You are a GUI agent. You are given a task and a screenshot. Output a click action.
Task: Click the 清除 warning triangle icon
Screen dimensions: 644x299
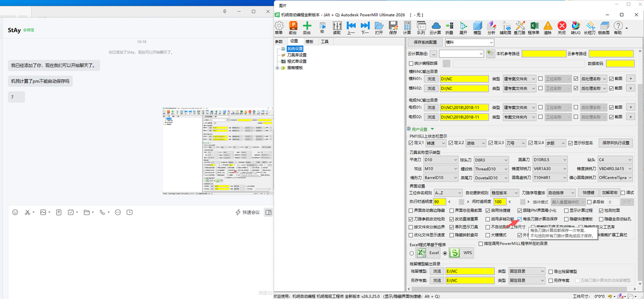pyautogui.click(x=548, y=28)
